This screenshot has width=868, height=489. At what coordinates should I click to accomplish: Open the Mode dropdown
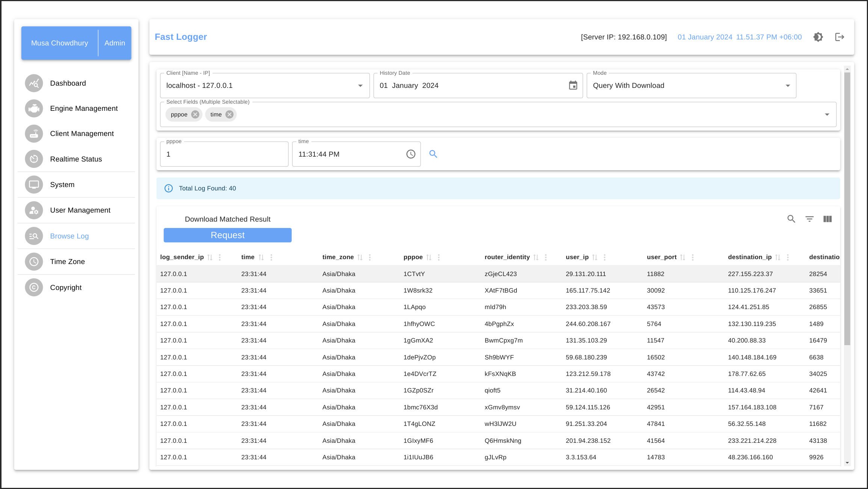point(788,86)
